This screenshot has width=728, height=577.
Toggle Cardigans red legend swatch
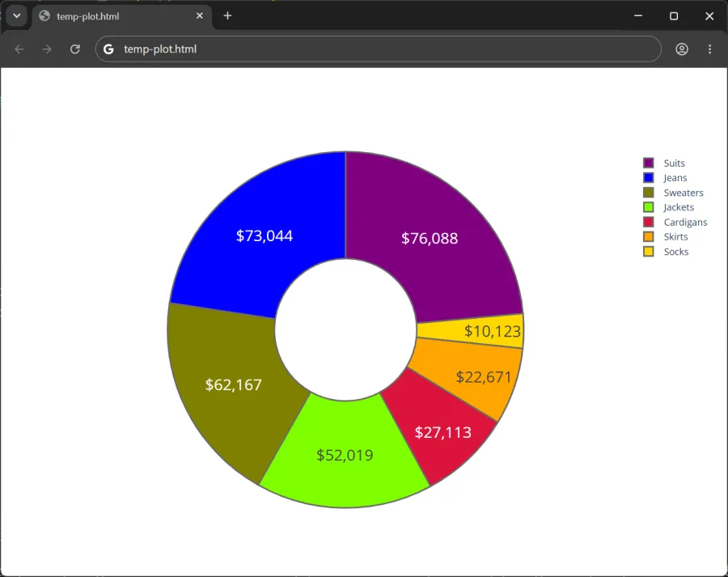(x=648, y=222)
